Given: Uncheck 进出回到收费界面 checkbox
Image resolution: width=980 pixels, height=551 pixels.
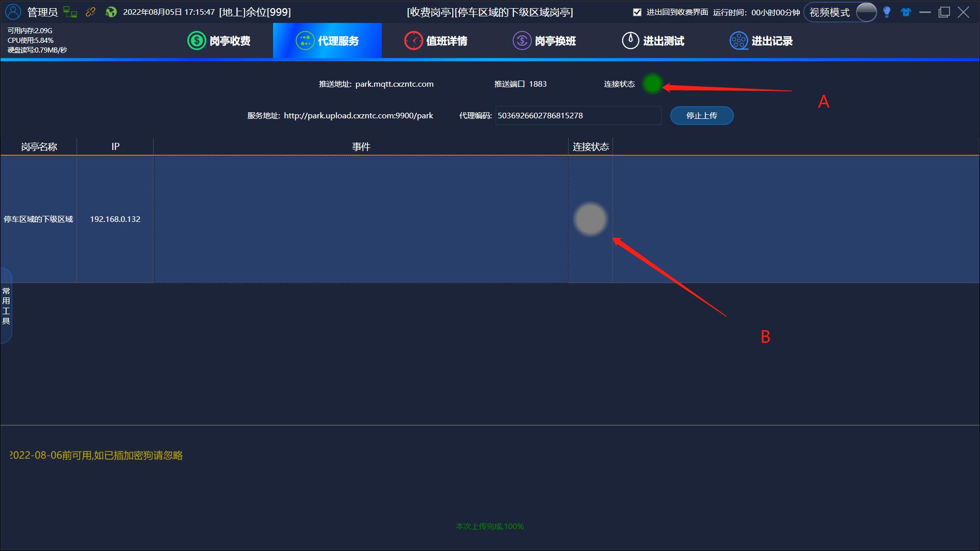Looking at the screenshot, I should click(x=637, y=12).
